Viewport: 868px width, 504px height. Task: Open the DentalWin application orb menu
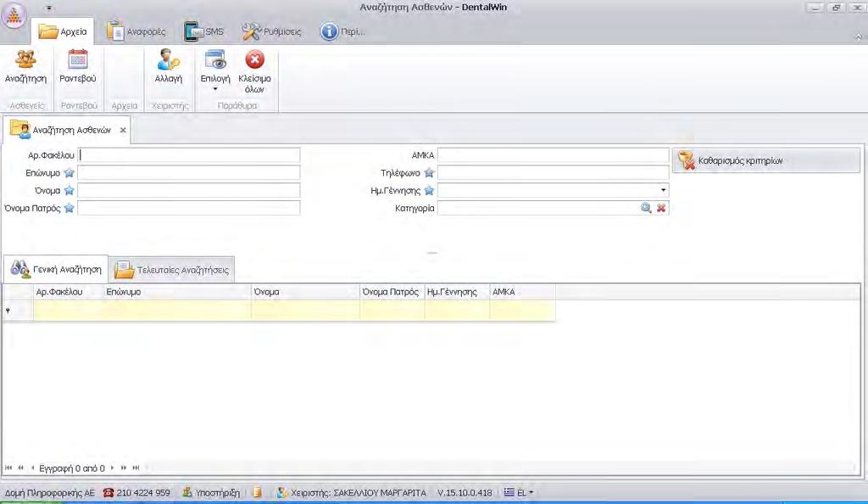pos(14,15)
